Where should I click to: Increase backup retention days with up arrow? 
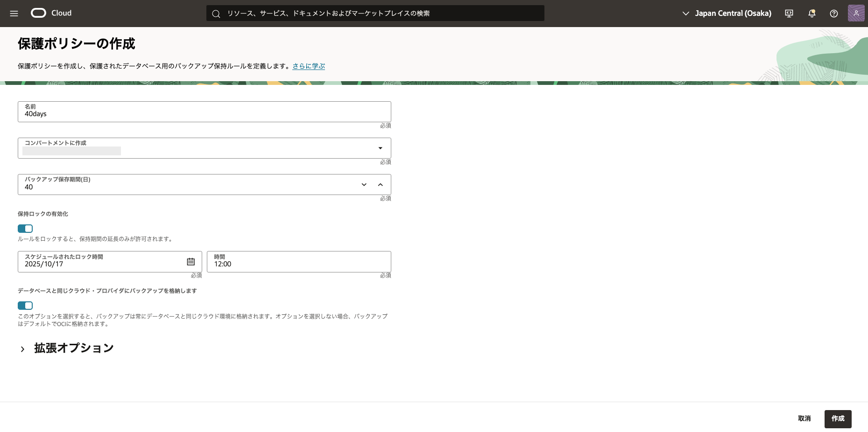(381, 185)
